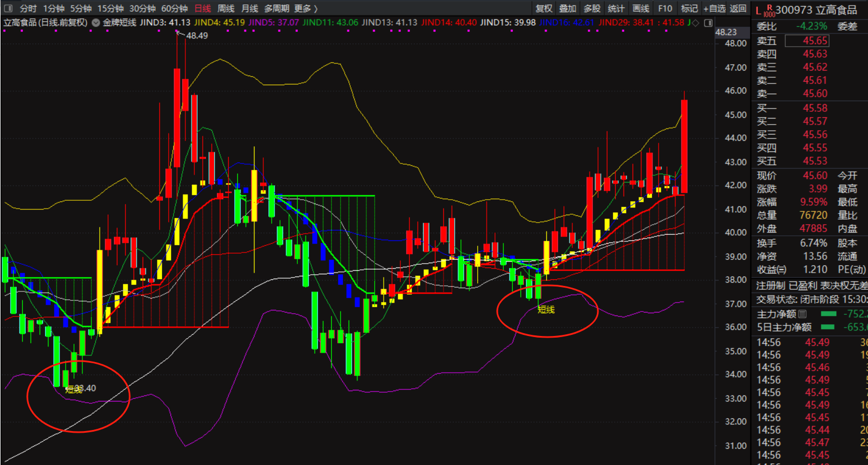Expand the 更多 periods menu
Screen dimensions: 868x465
[x=306, y=8]
